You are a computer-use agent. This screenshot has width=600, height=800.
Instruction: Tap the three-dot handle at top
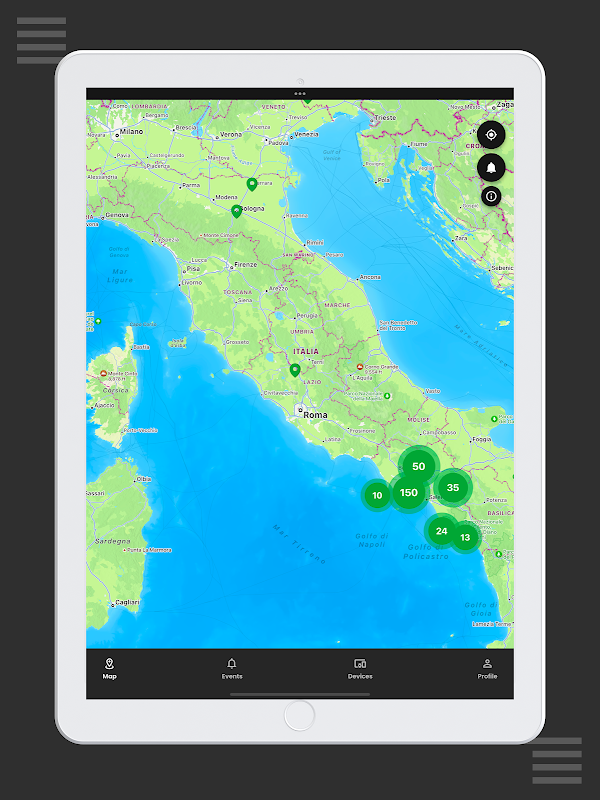tap(300, 94)
